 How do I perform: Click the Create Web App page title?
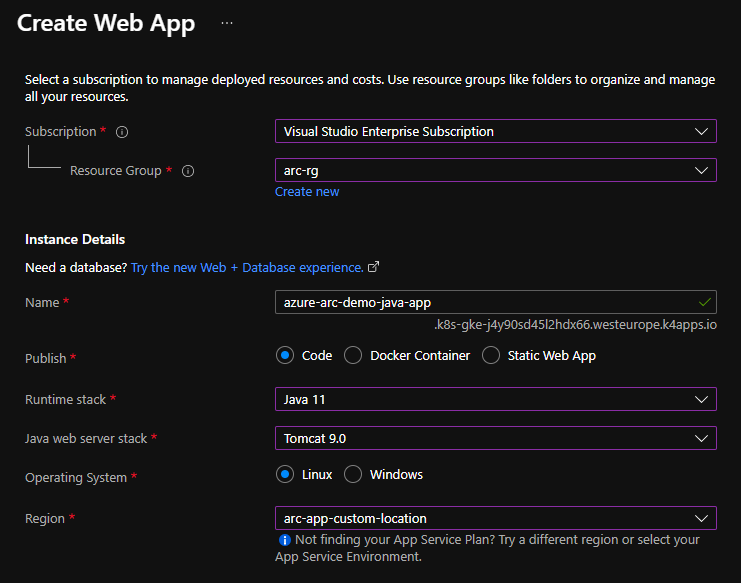click(x=106, y=23)
